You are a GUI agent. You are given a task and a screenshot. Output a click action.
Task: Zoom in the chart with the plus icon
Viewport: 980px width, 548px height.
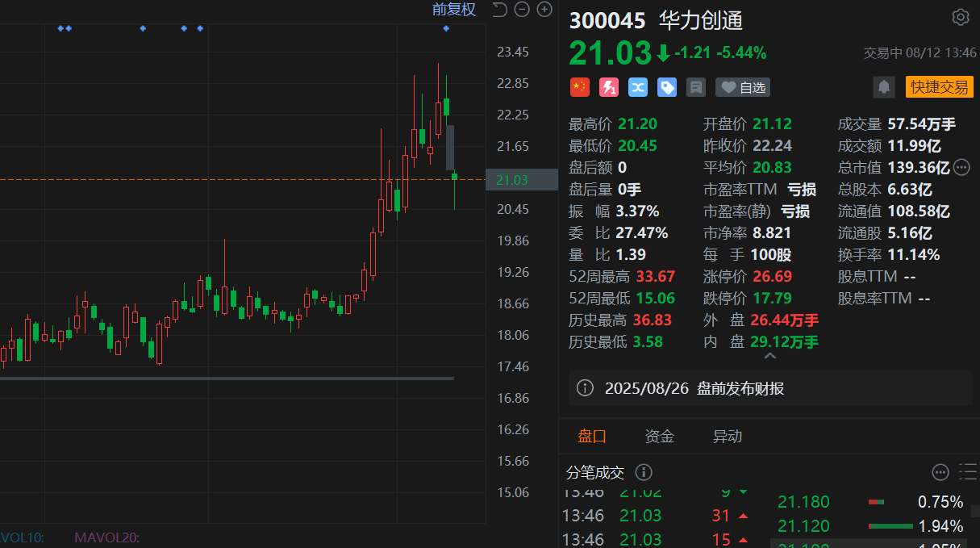tap(544, 10)
